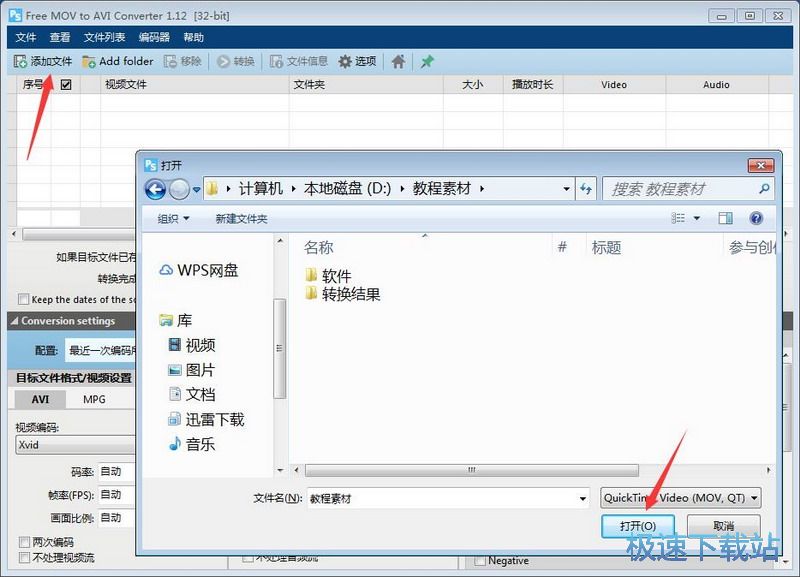
Task: Click the green pin icon in toolbar
Action: pos(427,61)
